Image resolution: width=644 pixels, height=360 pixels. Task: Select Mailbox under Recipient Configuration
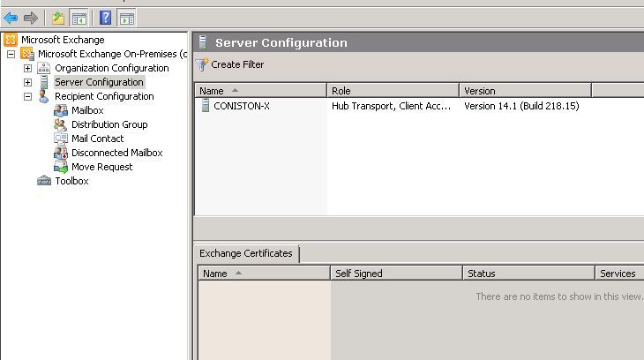tap(87, 110)
